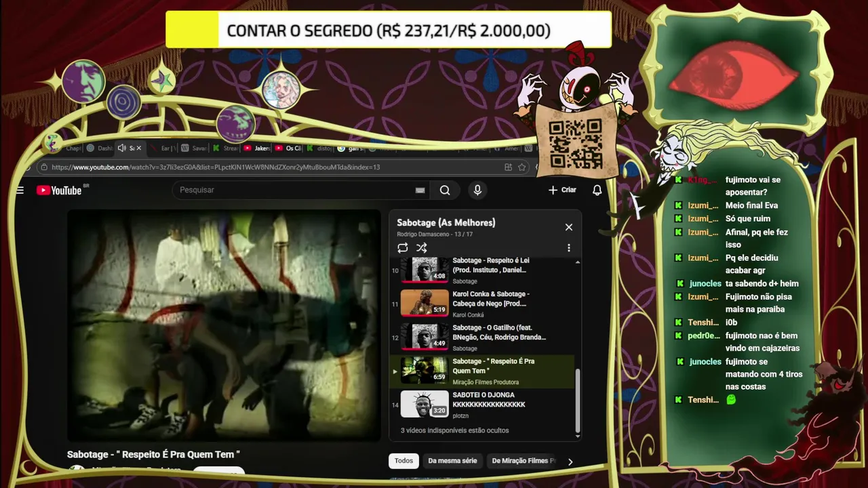Click junocles username on 'ta sabendo d+ heim'
This screenshot has width=868, height=488.
[x=705, y=284]
